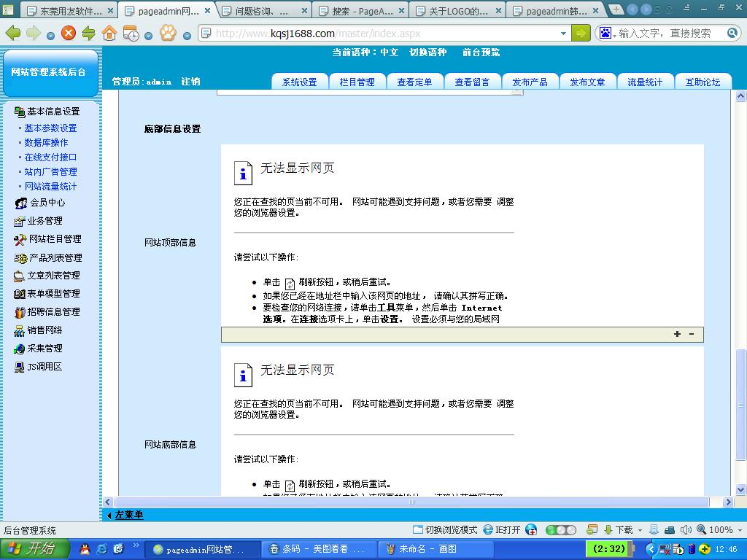Click the green go arrow beside address bar
747x560 pixels.
(581, 33)
